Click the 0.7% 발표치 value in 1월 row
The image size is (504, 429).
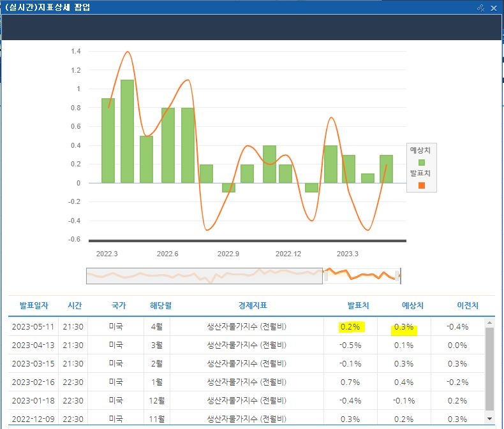tap(350, 382)
